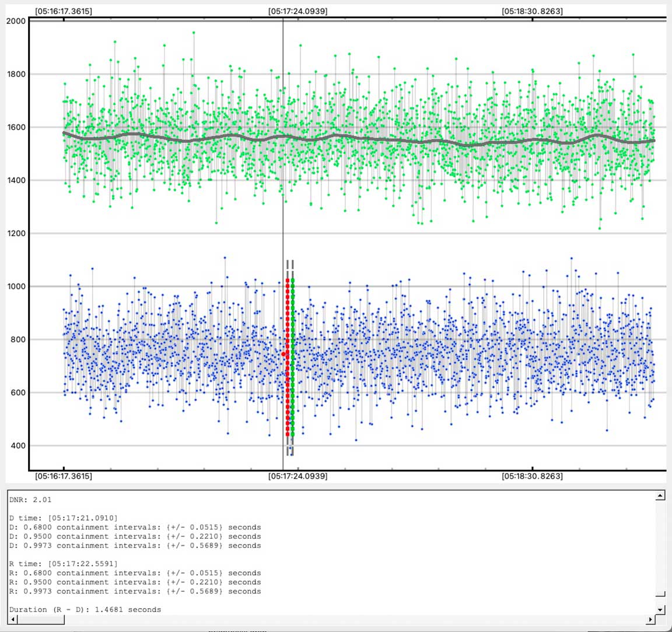
Task: Click the bottom axis label [05:17:24.0939]
Action: (x=298, y=476)
